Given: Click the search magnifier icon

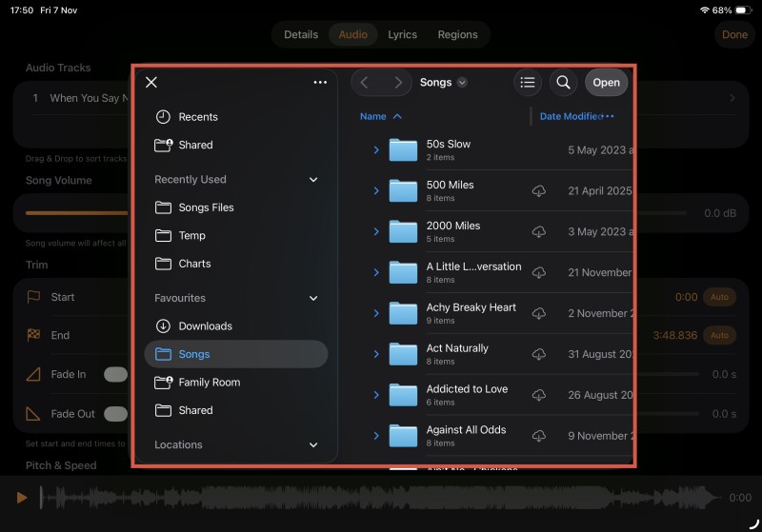Looking at the screenshot, I should pos(563,83).
